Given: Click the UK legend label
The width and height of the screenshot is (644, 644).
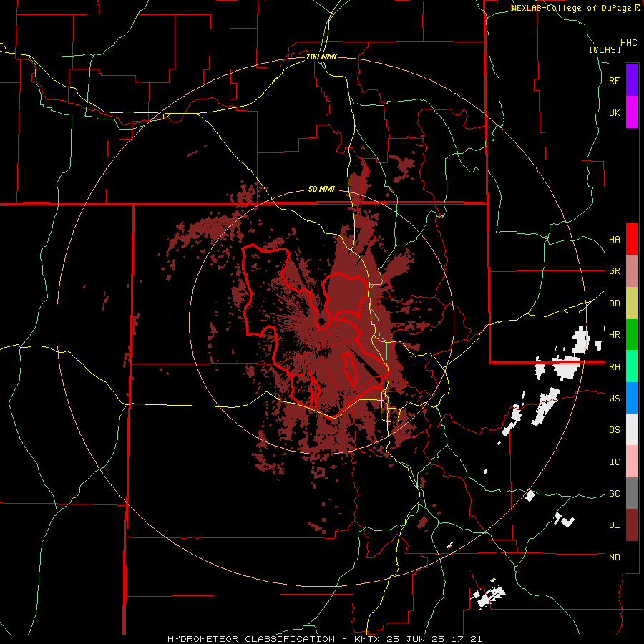Looking at the screenshot, I should tap(615, 112).
